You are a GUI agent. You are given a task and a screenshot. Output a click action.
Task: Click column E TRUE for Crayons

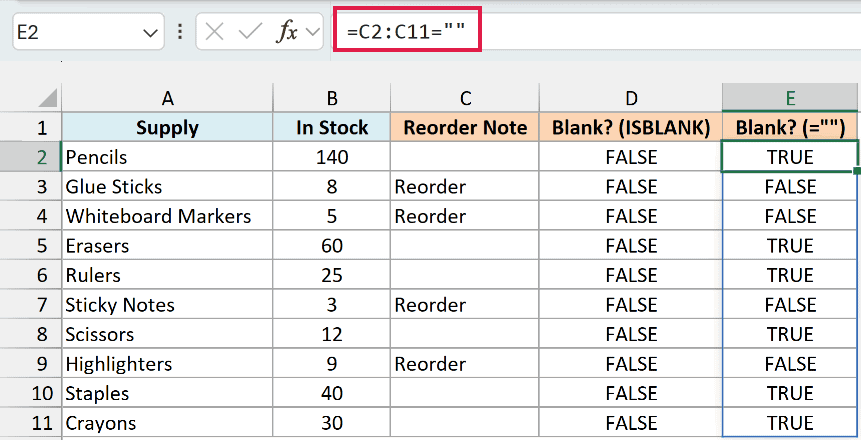coord(790,423)
